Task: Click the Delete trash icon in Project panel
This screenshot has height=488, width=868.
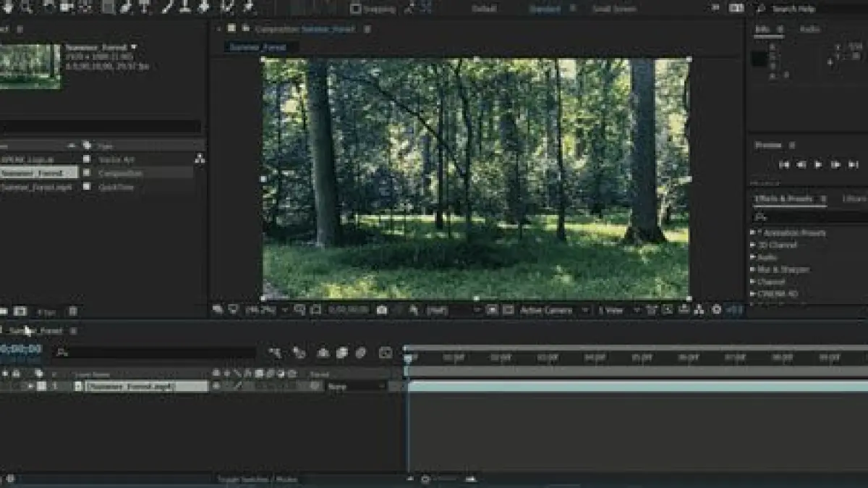Action: 72,311
